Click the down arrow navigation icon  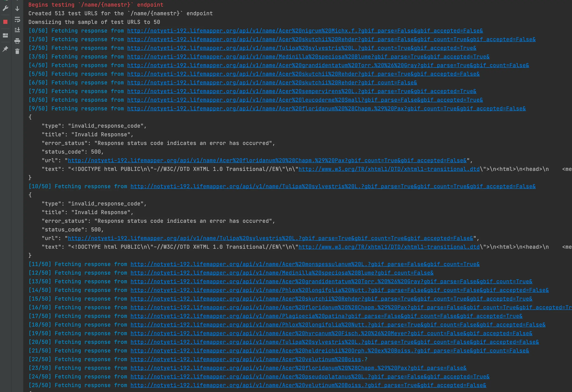(17, 9)
